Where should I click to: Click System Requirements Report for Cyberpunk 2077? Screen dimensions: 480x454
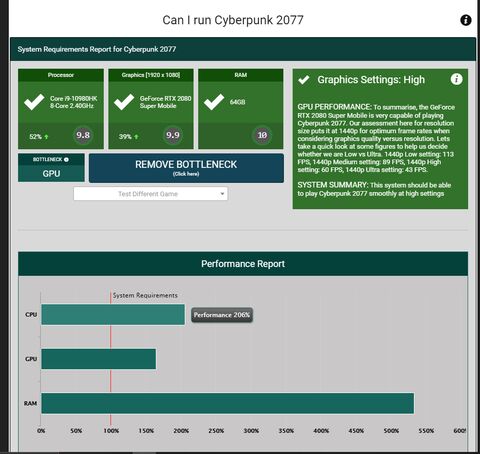tap(97, 49)
